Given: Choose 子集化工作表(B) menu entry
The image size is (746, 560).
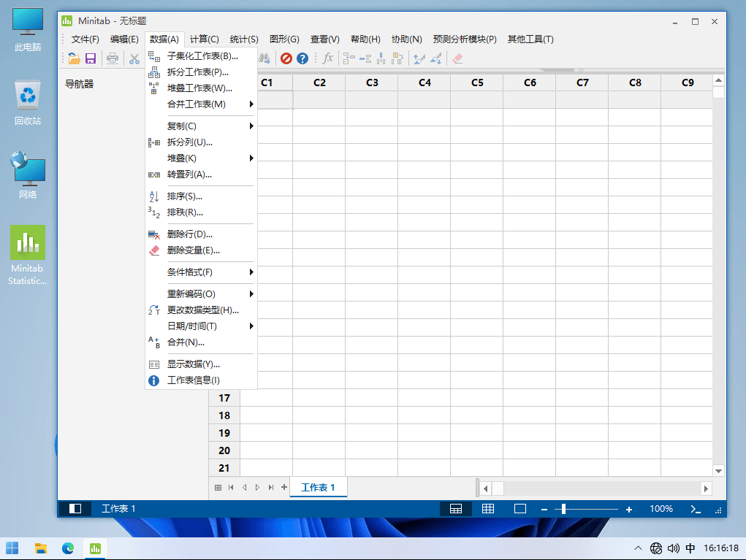Looking at the screenshot, I should 201,56.
